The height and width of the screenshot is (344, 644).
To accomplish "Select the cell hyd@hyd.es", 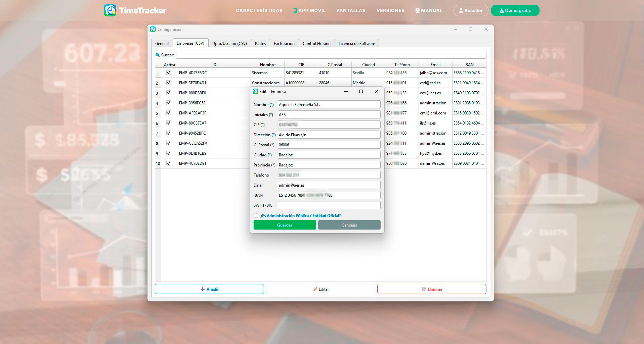I will pos(435,153).
